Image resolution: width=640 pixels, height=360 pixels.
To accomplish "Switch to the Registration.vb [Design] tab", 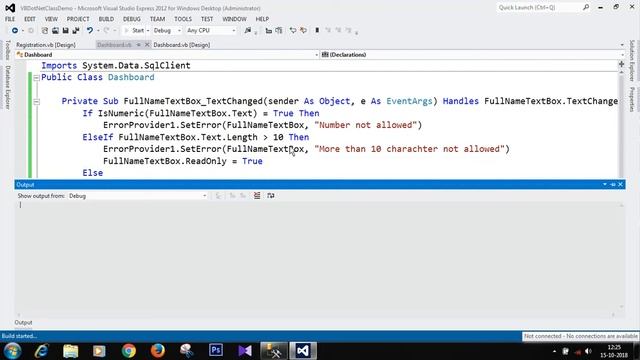I will tap(46, 45).
